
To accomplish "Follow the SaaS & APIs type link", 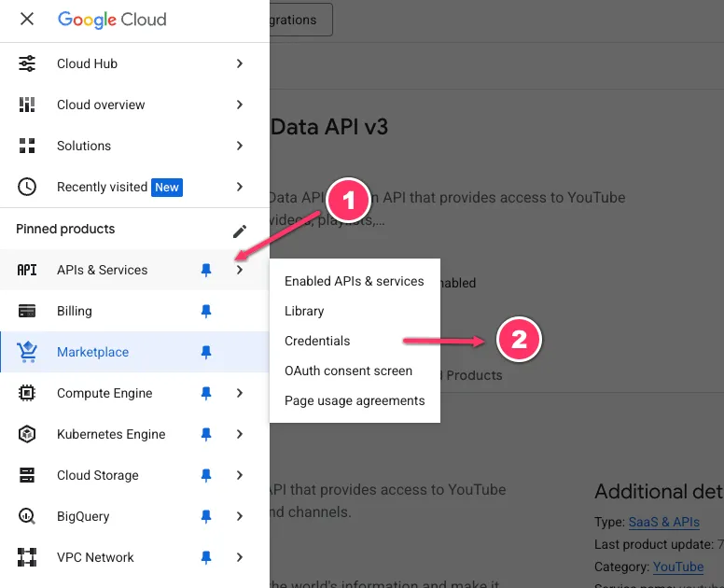I will coord(663,522).
